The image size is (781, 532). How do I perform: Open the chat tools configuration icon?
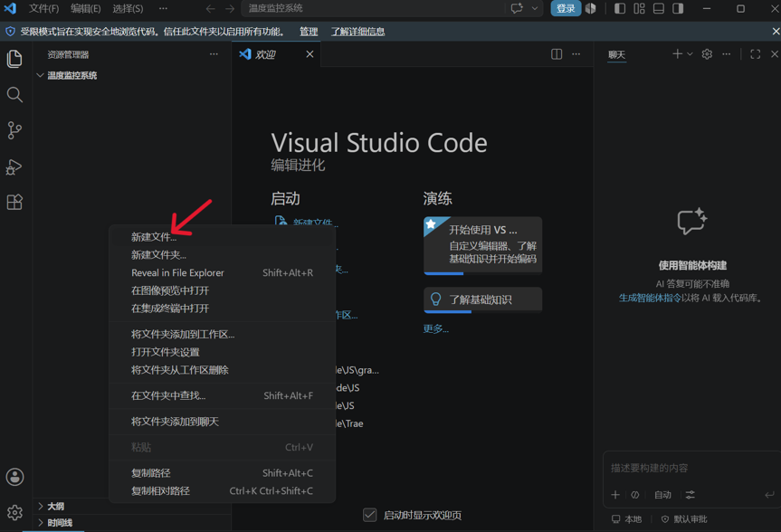[690, 495]
